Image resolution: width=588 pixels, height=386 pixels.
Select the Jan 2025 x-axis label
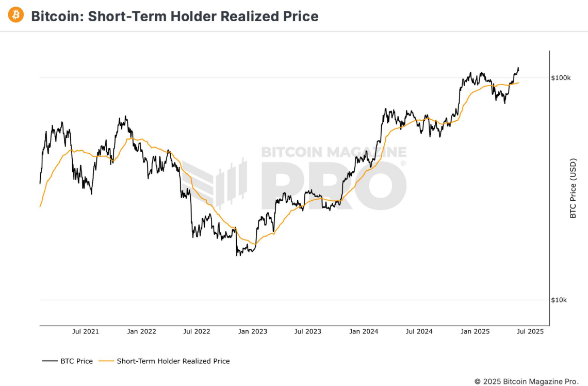[475, 331]
